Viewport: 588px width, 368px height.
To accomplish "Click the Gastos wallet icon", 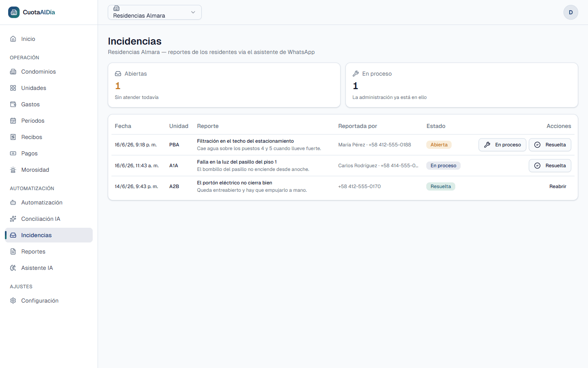I will 13,104.
